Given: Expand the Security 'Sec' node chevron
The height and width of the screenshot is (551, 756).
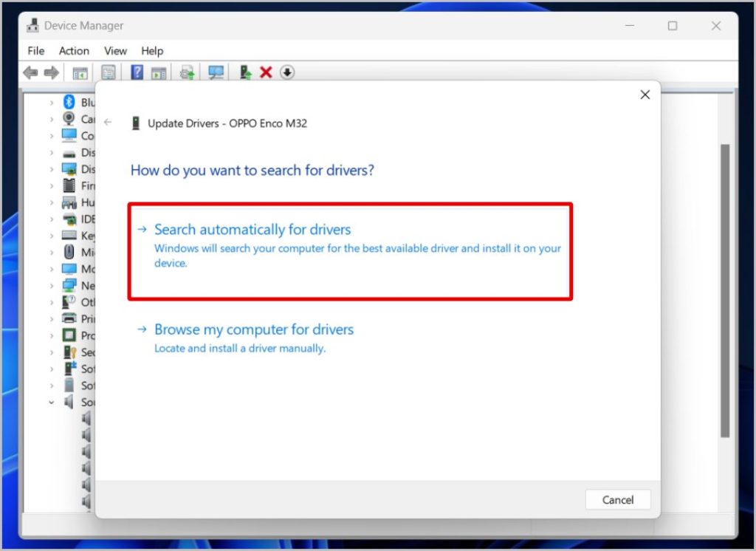Looking at the screenshot, I should point(51,352).
